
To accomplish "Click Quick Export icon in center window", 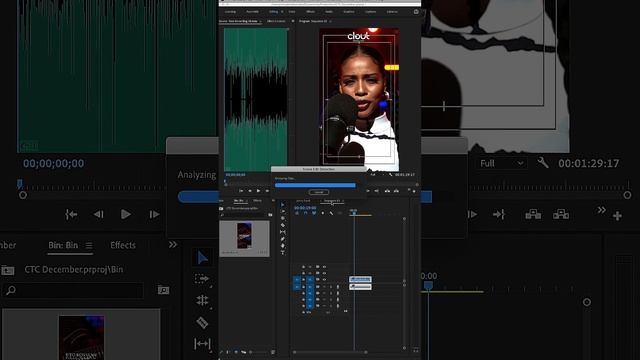I will [x=416, y=12].
